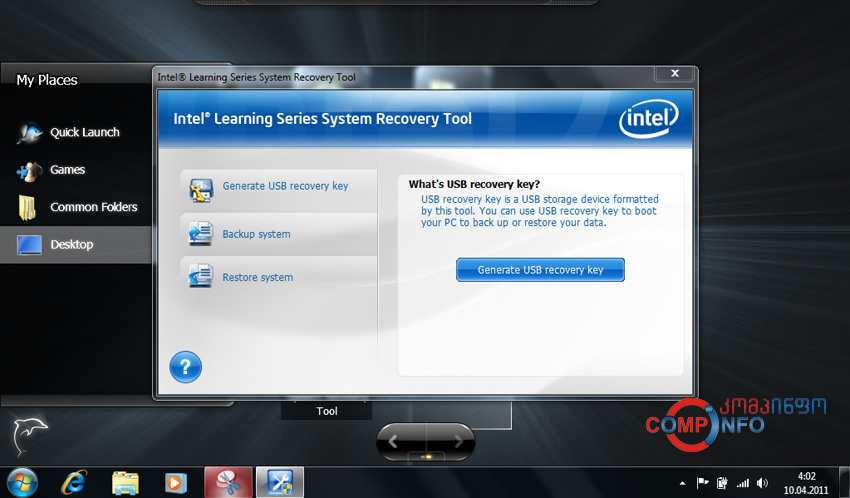This screenshot has height=498, width=850.
Task: Click the recovery tool taskbar button
Action: pos(280,482)
